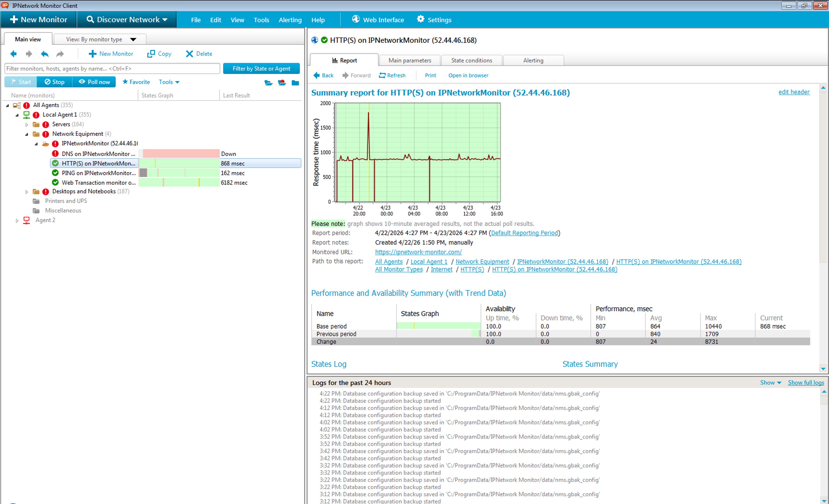Image resolution: width=829 pixels, height=504 pixels.
Task: Click New Monitor plus in tree toolbar
Action: click(111, 54)
